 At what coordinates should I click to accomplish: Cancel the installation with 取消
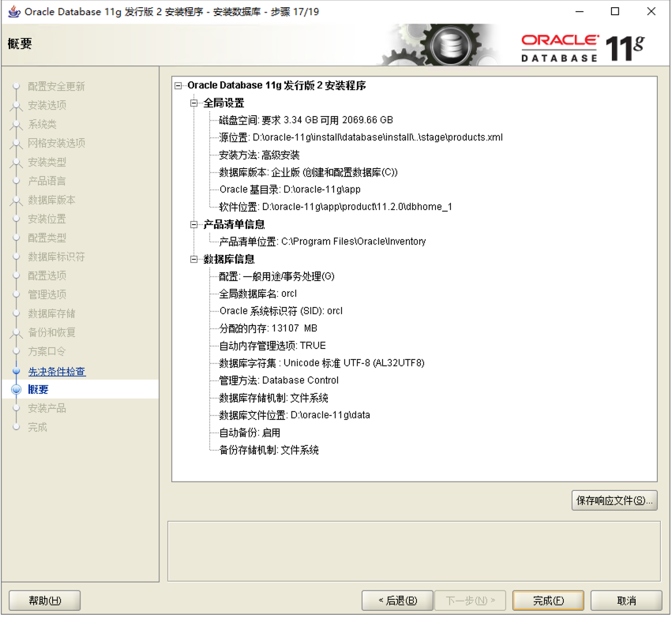click(x=626, y=601)
